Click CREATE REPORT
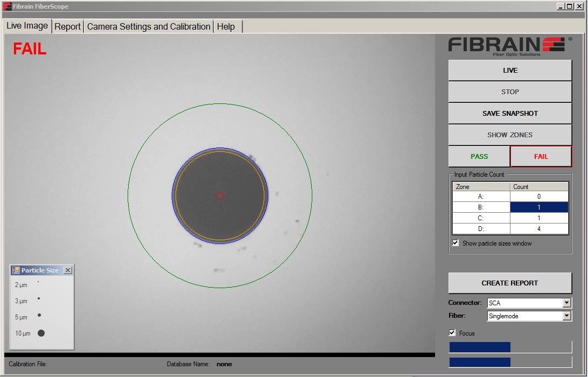Viewport: 588px width, 377px height. (x=509, y=283)
